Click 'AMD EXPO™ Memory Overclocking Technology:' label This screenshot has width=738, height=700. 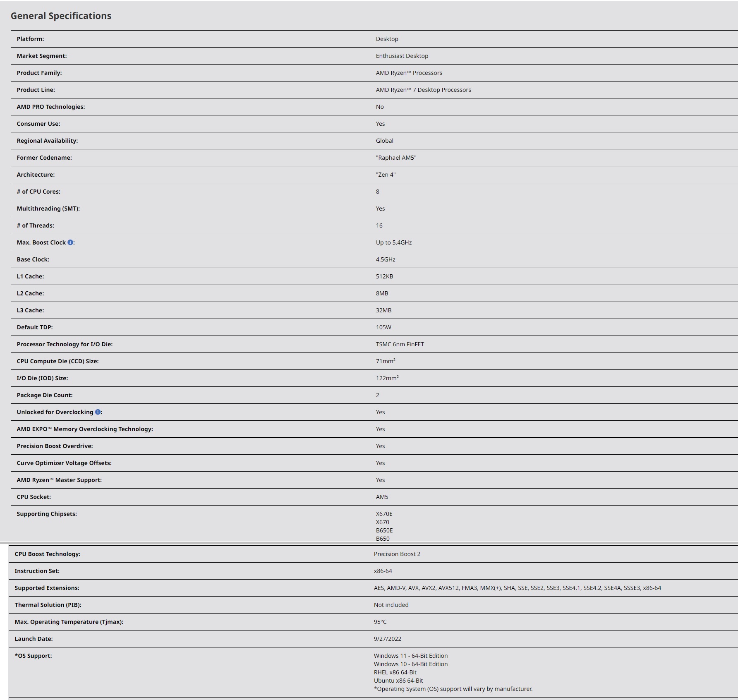(x=85, y=429)
